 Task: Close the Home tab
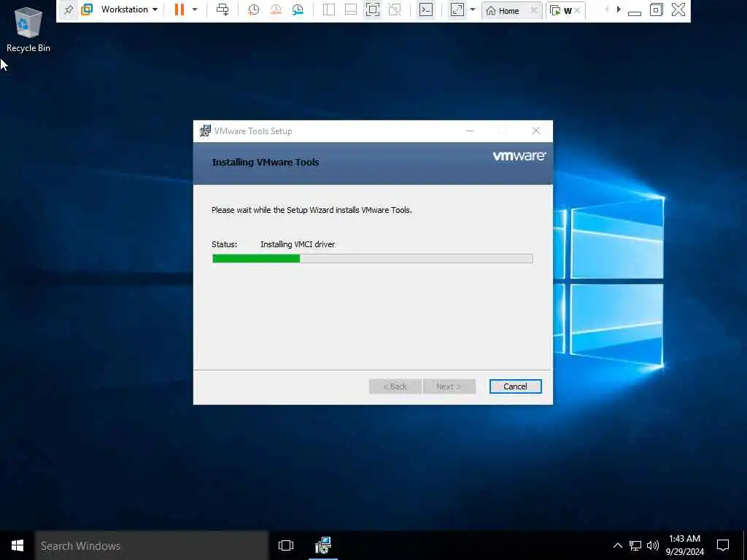[534, 10]
